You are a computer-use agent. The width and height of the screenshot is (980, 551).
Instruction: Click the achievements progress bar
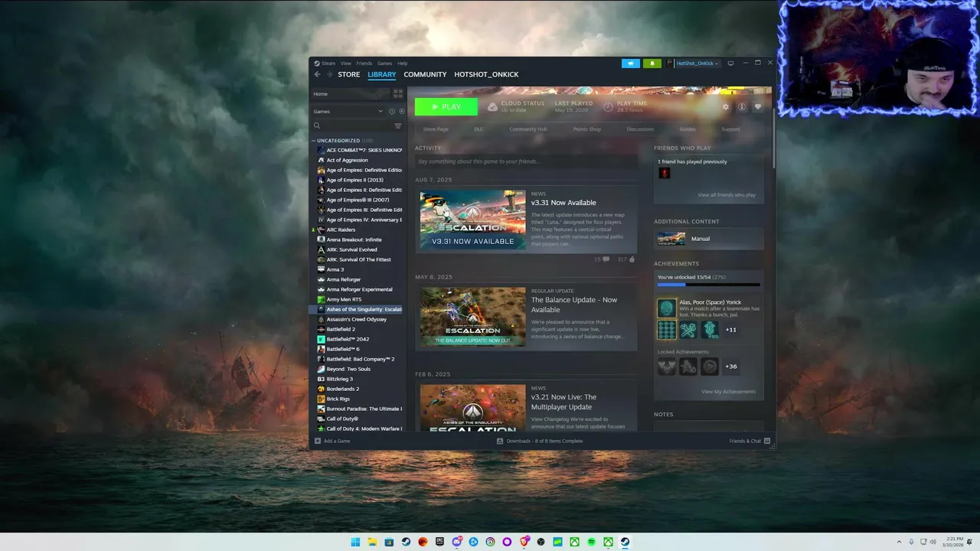(x=709, y=285)
